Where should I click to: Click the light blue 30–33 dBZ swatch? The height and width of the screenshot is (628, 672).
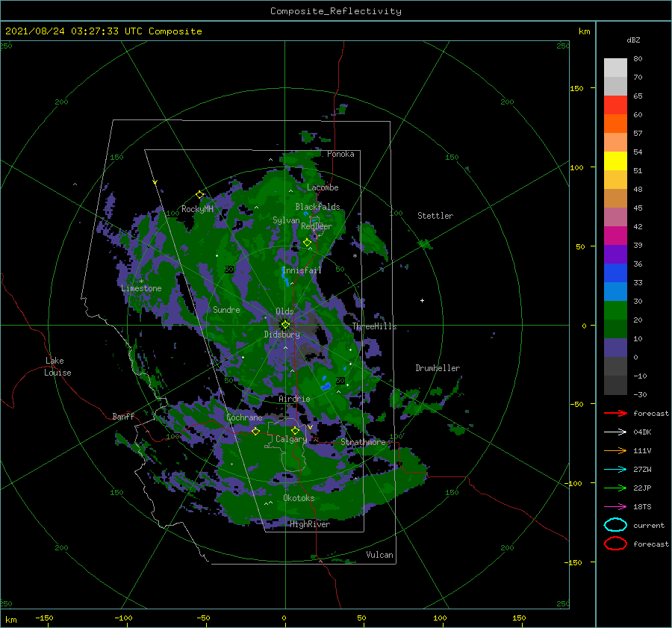[x=615, y=291]
